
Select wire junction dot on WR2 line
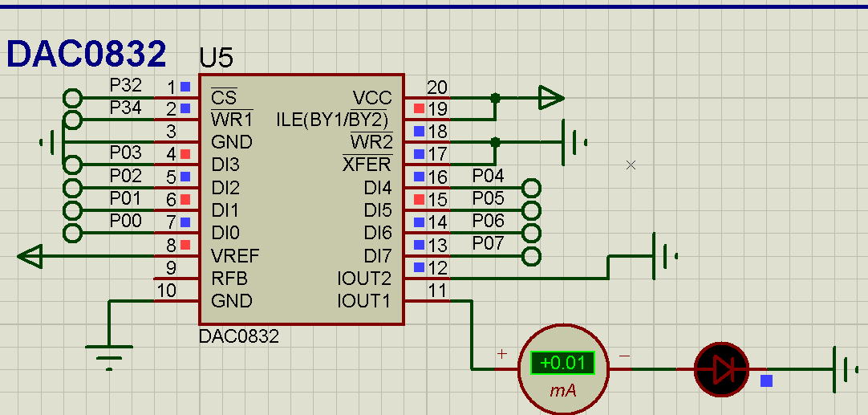tap(495, 142)
